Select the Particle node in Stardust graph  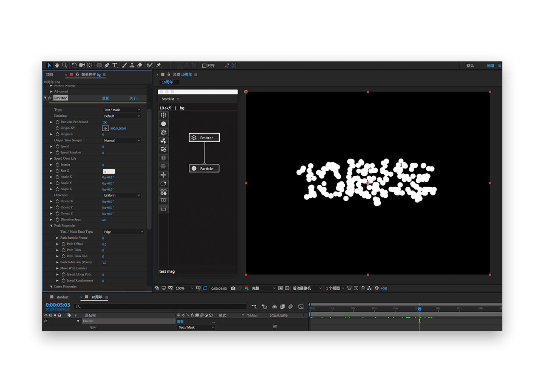(204, 169)
